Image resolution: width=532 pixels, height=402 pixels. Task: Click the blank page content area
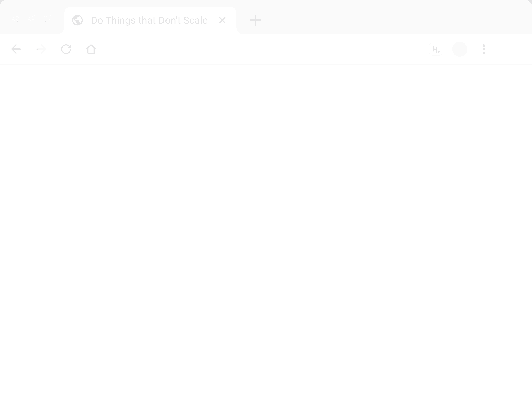coord(266,227)
